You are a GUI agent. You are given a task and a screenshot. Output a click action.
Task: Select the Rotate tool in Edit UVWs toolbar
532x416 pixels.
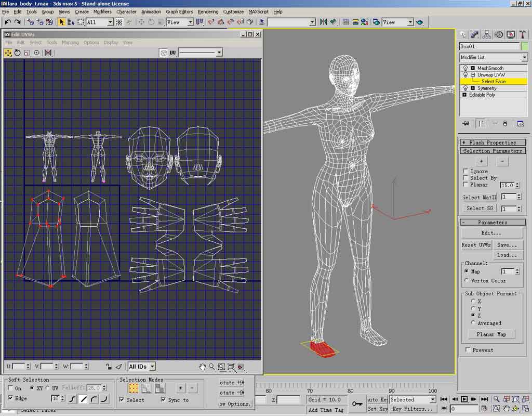(18, 53)
